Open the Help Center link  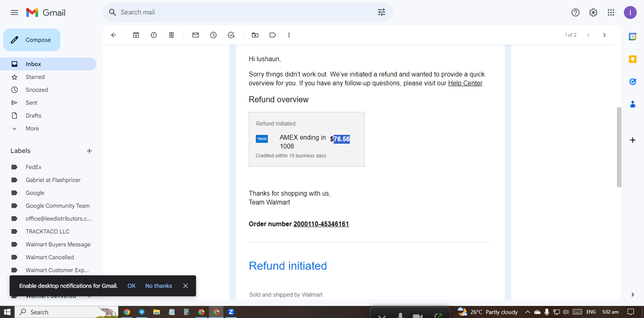point(465,83)
